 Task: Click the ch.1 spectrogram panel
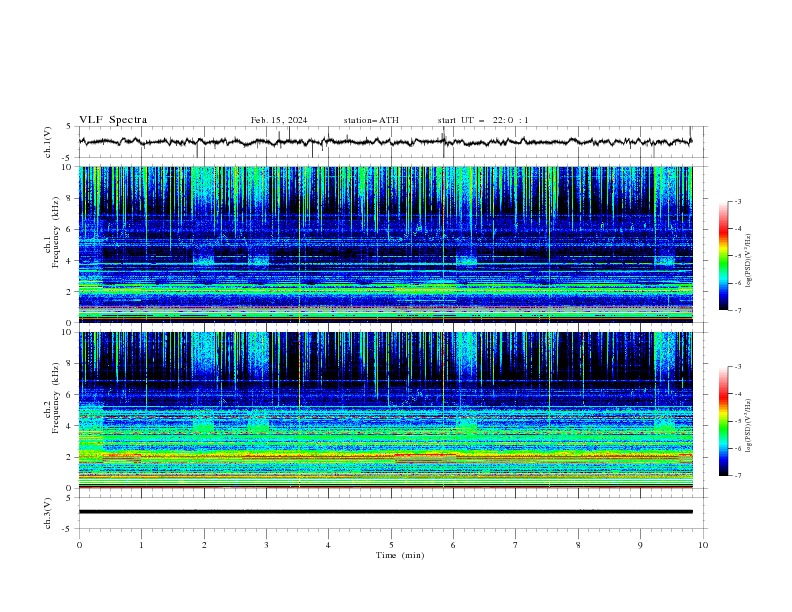coord(385,244)
